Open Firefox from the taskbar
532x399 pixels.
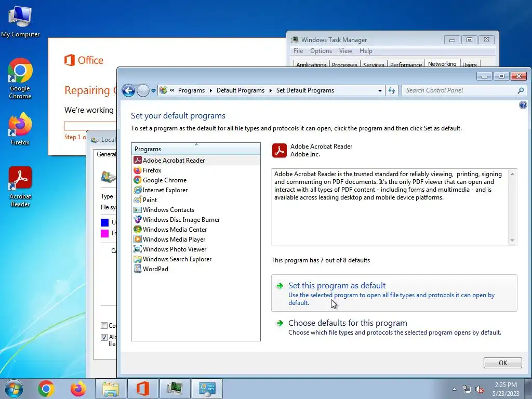click(78, 389)
